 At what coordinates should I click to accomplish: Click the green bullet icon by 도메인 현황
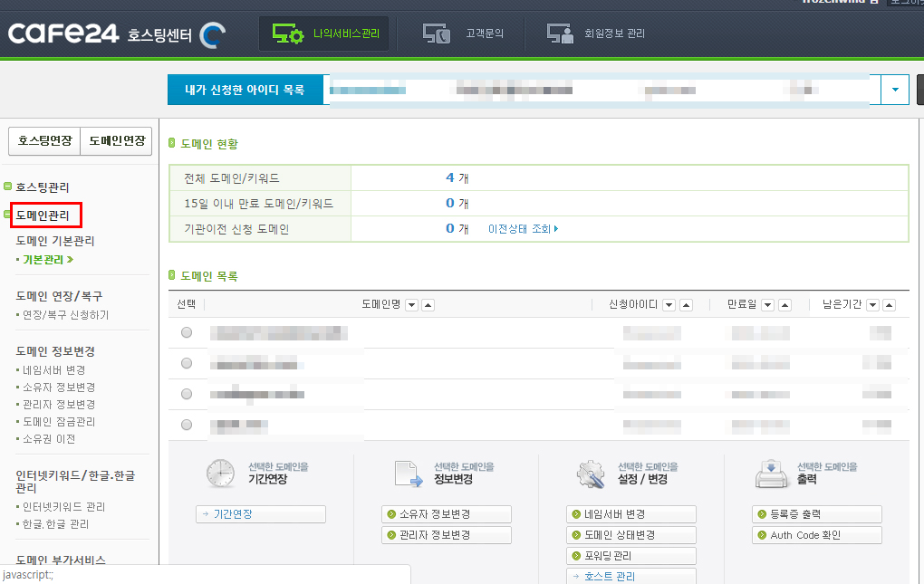tap(172, 143)
